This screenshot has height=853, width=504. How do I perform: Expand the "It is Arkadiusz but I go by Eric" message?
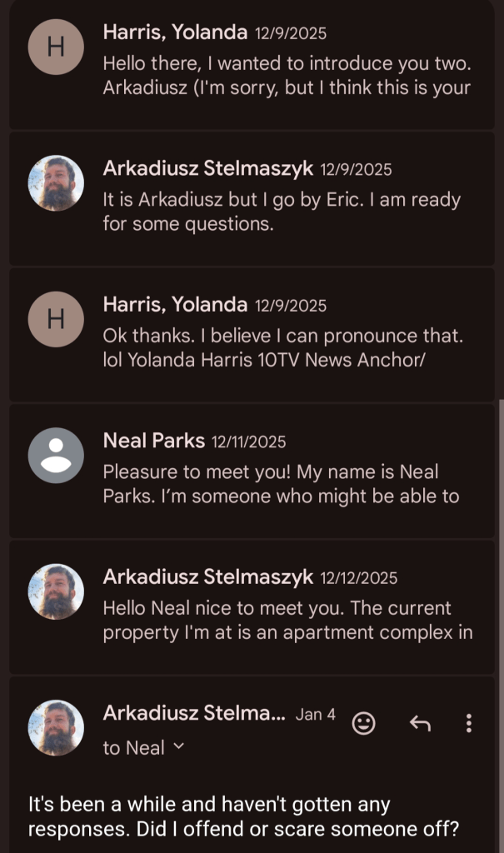tap(282, 212)
